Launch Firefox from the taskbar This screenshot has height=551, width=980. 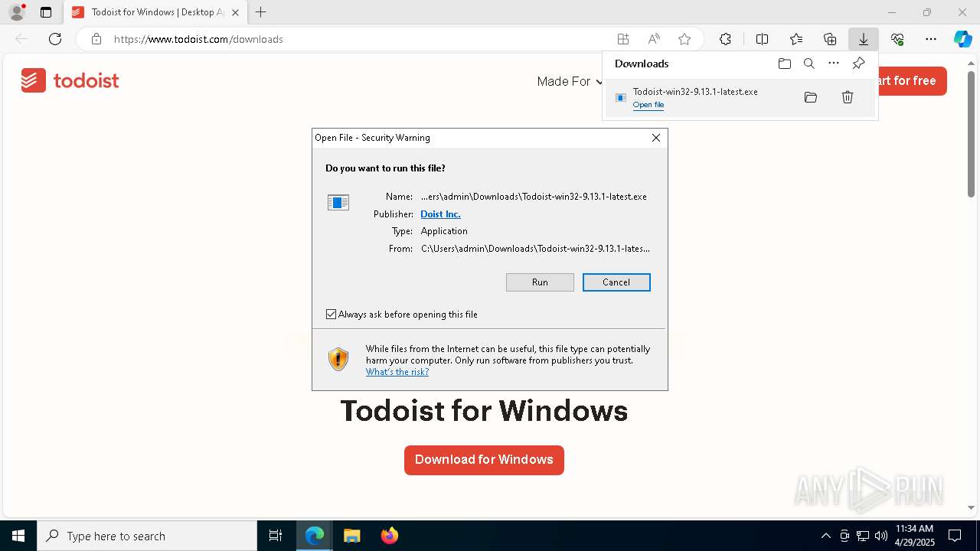point(389,536)
